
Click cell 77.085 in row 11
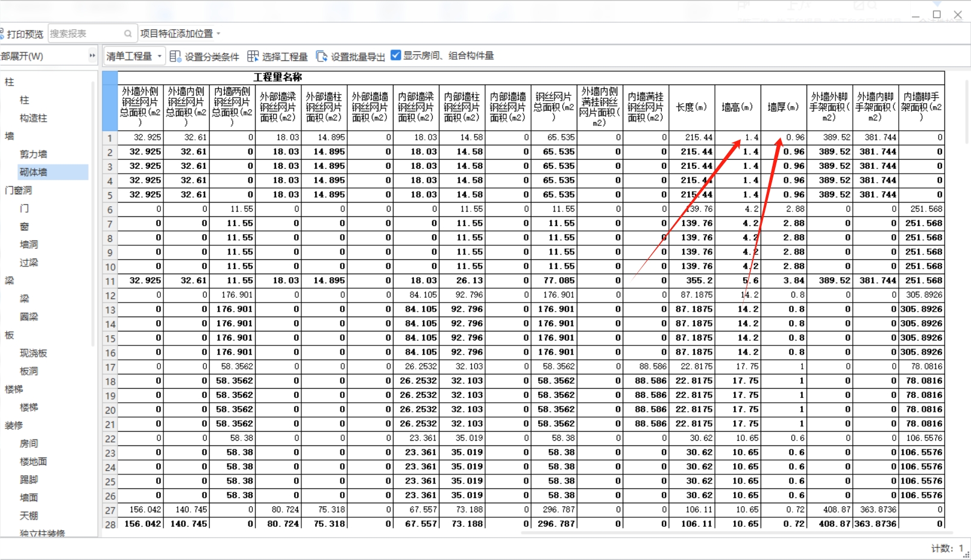(x=554, y=280)
